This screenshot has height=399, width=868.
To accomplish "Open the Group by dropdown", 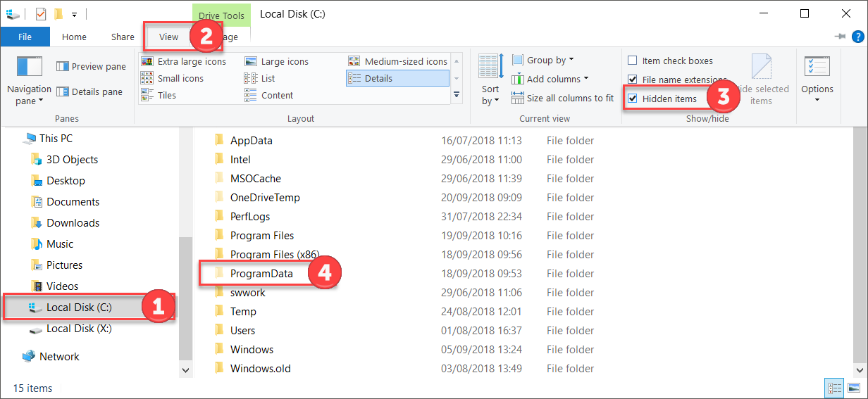I will (542, 60).
